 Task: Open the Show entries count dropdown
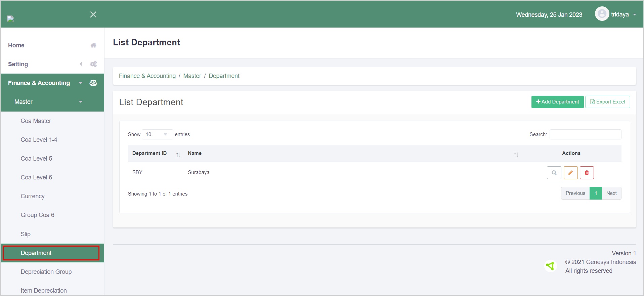[157, 134]
